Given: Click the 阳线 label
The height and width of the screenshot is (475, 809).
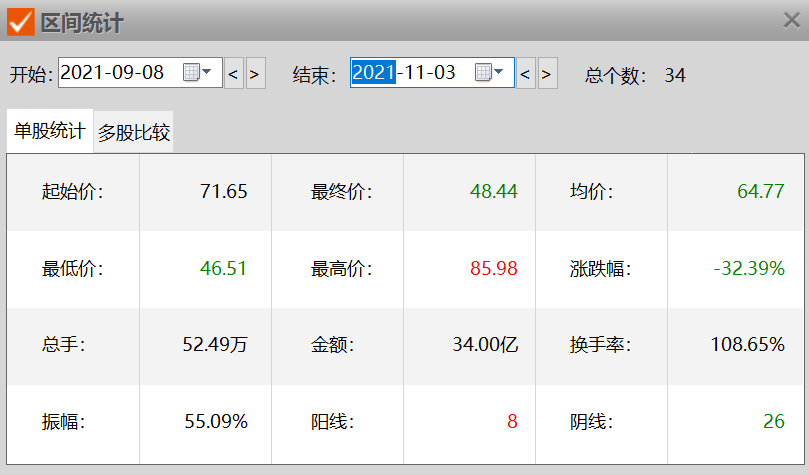Looking at the screenshot, I should click(x=332, y=421).
